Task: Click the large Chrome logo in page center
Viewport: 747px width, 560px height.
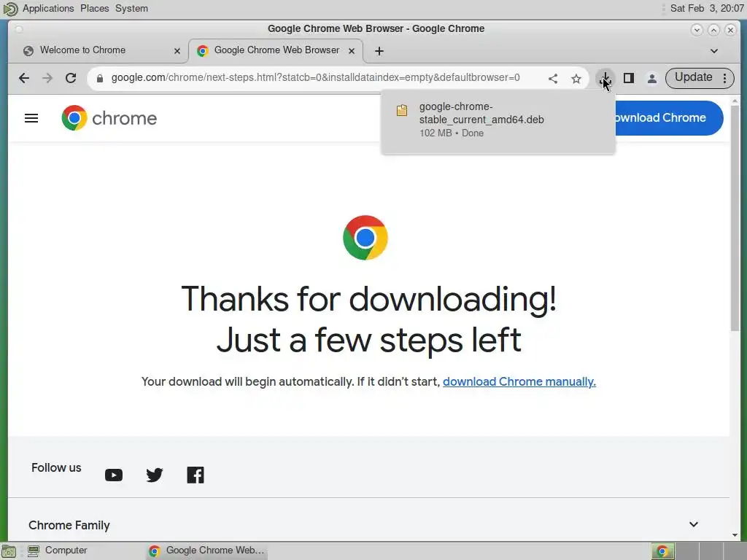Action: [365, 238]
